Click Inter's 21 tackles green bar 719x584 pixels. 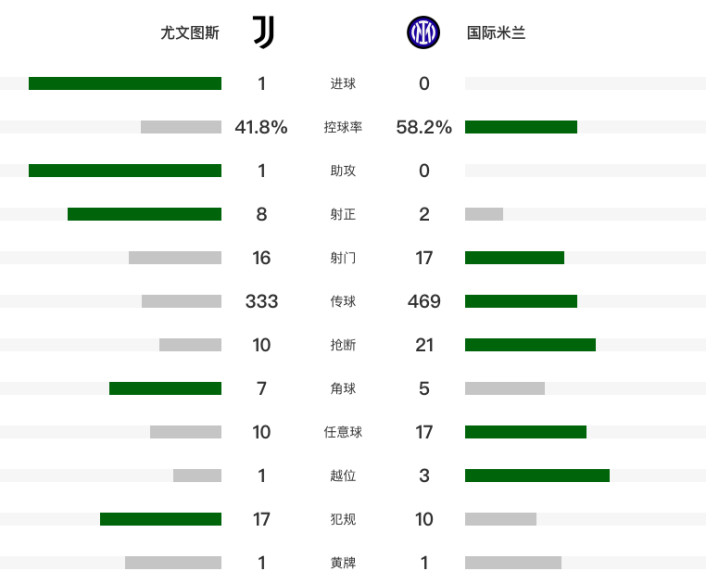click(531, 345)
